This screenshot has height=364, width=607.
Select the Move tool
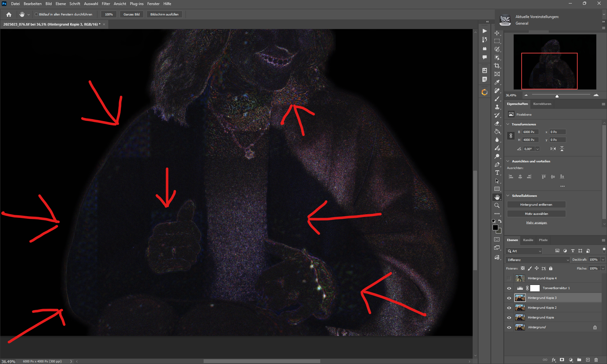pos(497,33)
